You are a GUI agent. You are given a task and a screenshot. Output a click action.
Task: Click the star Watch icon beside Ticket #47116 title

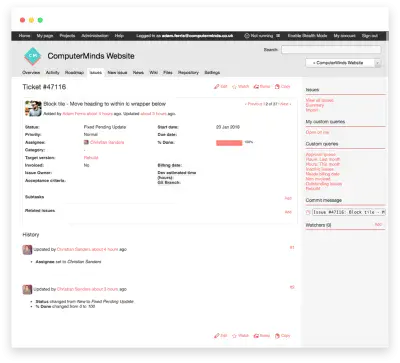click(234, 87)
